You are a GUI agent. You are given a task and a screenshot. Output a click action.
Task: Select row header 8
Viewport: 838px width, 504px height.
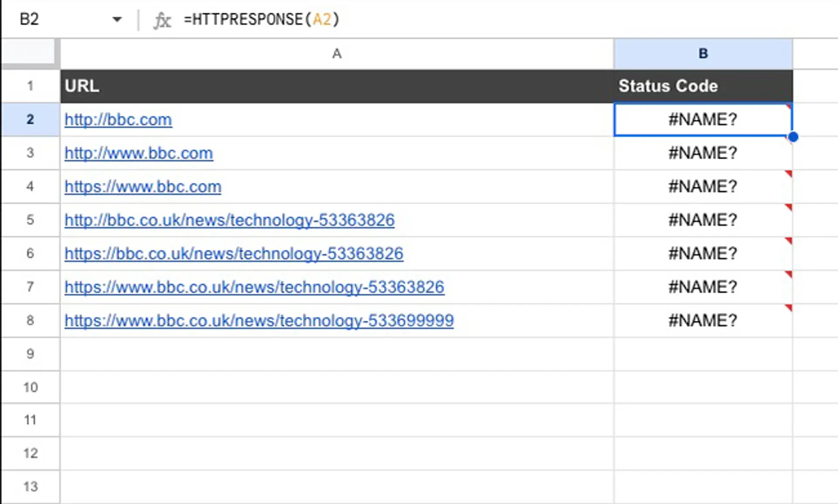pos(30,321)
